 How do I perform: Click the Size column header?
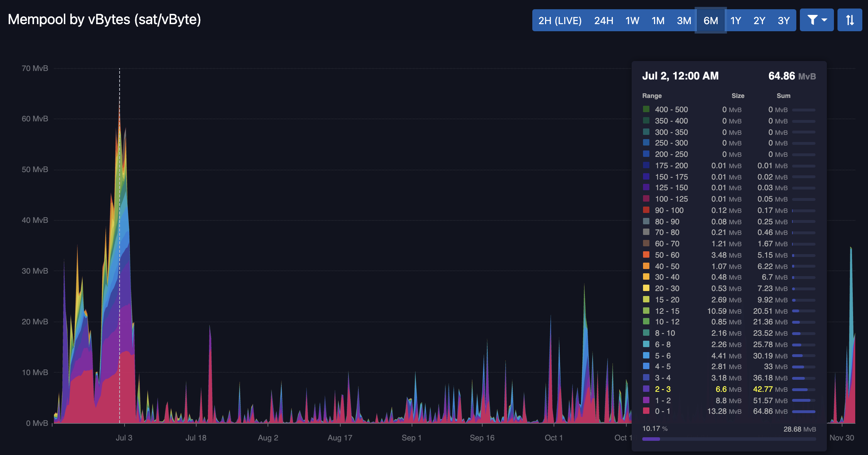tap(738, 95)
